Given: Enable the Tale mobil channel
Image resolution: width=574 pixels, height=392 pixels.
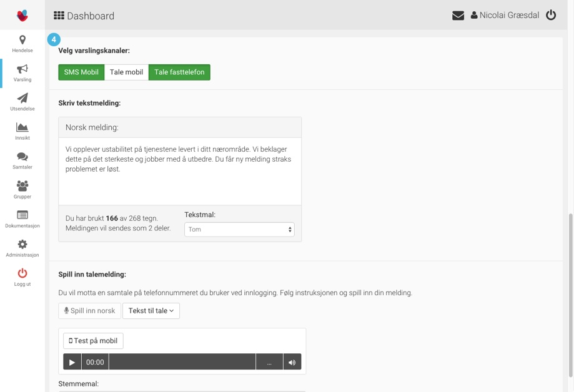Looking at the screenshot, I should tap(126, 72).
